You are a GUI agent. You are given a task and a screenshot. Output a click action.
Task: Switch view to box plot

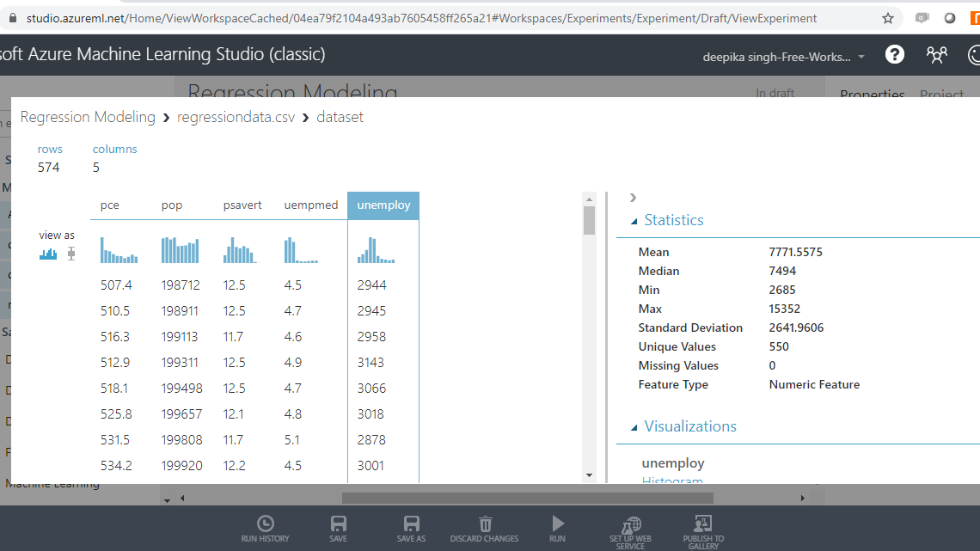pyautogui.click(x=71, y=254)
